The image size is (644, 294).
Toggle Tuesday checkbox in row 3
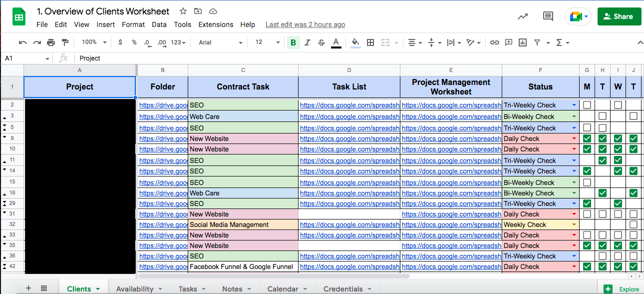coord(603,116)
